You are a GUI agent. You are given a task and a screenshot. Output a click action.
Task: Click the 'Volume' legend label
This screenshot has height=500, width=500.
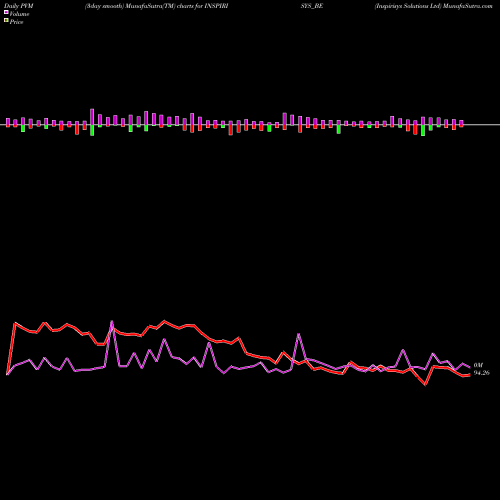(19, 14)
